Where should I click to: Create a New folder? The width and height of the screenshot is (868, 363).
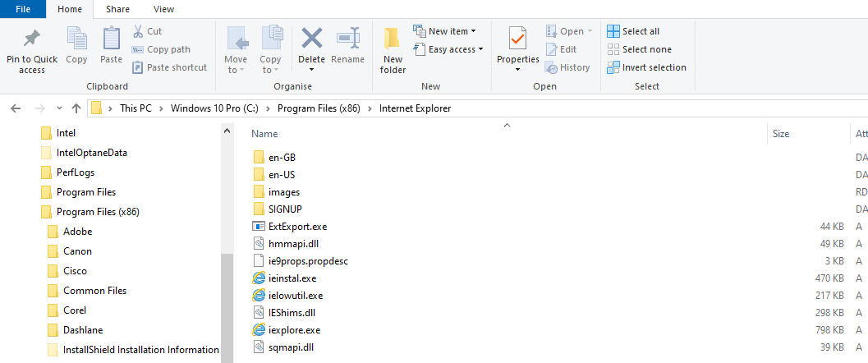(393, 50)
